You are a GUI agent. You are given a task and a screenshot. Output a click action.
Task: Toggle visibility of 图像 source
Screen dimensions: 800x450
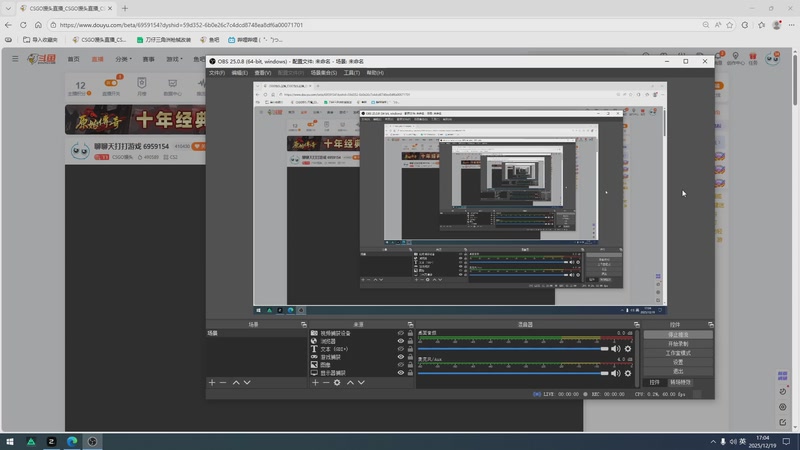[x=401, y=365]
